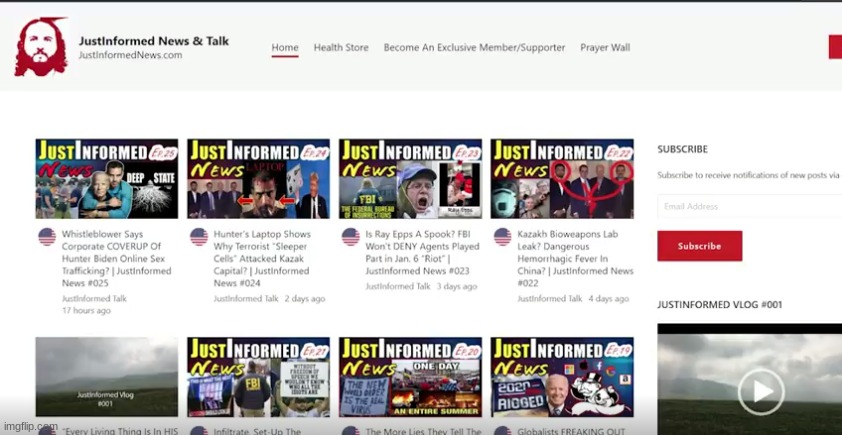This screenshot has height=435, width=842.
Task: Click the flag avatar beside Hunter's Laptop post
Action: 199,236
